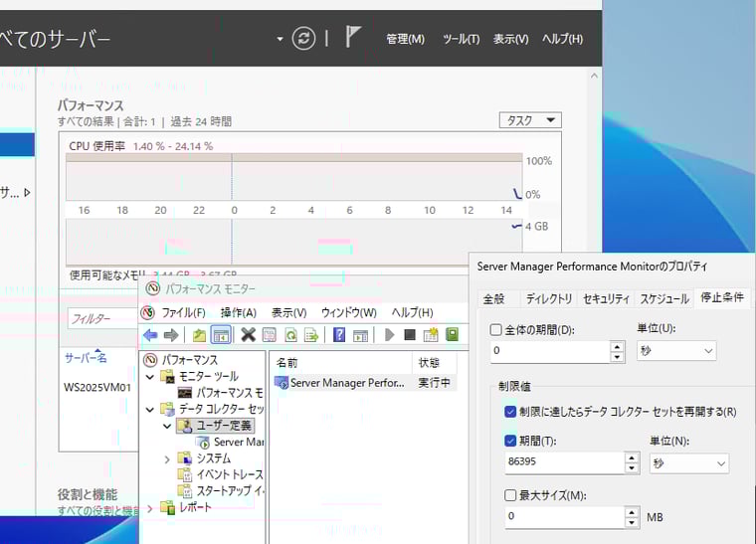Open the ファイル(F) menu
Viewport: 756px width, 544px height.
[183, 312]
